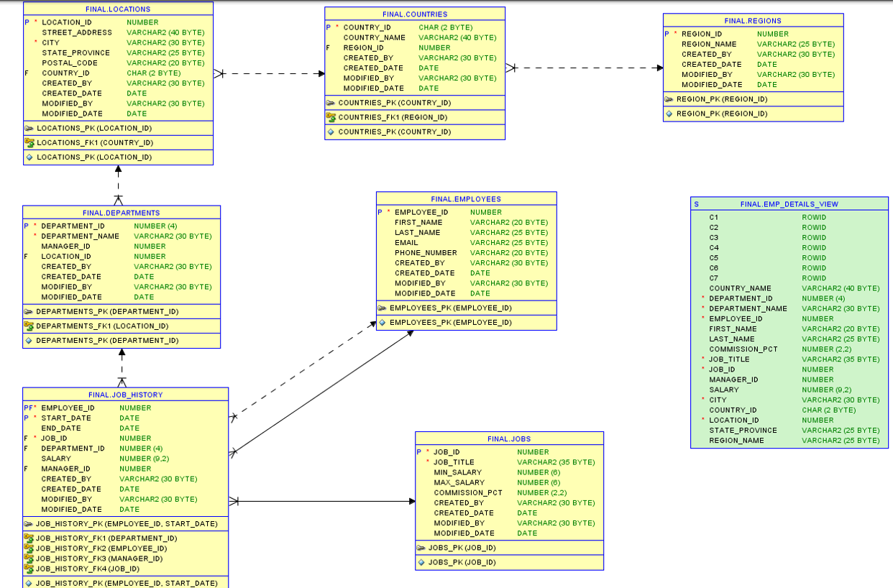893x588 pixels.
Task: Click the diamond icon next to JOBS_PK index
Action: click(421, 562)
